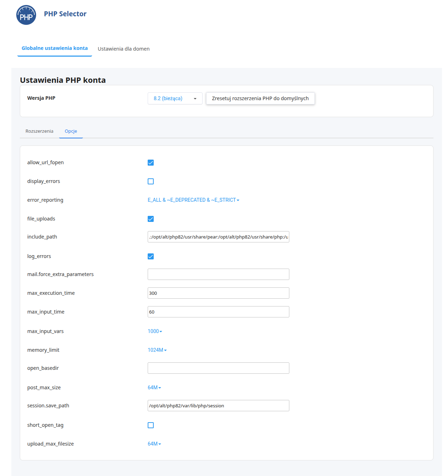Focus the mail.force_extra_parameters input field
Viewport: 448px width, 476px height.
(x=219, y=274)
